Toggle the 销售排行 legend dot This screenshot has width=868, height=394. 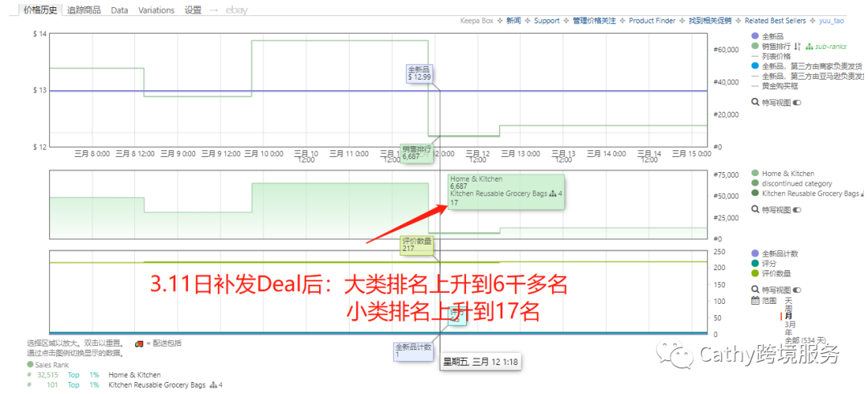pos(755,46)
